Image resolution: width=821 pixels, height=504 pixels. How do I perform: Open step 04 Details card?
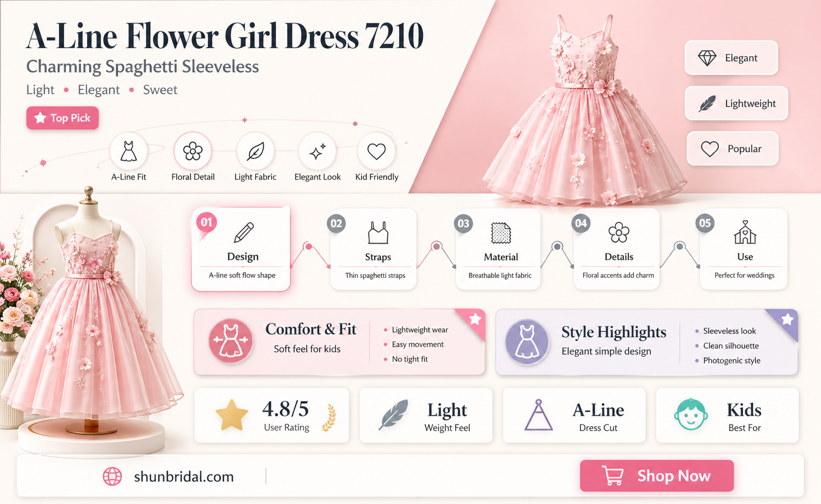pos(617,249)
